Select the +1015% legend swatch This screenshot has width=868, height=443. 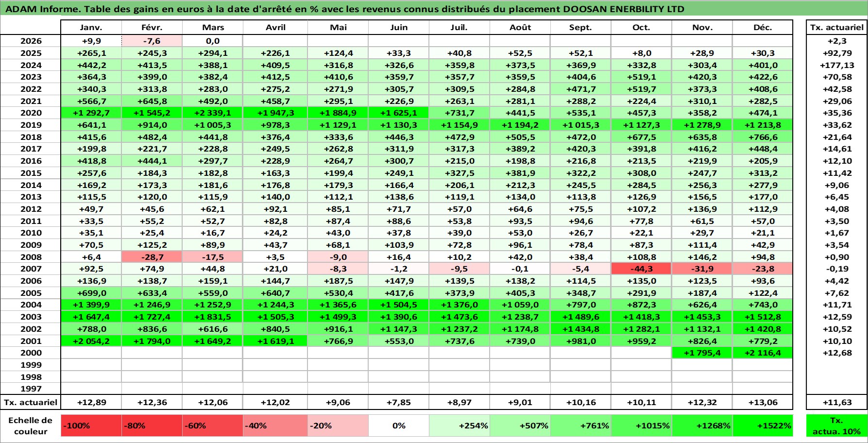click(x=642, y=426)
